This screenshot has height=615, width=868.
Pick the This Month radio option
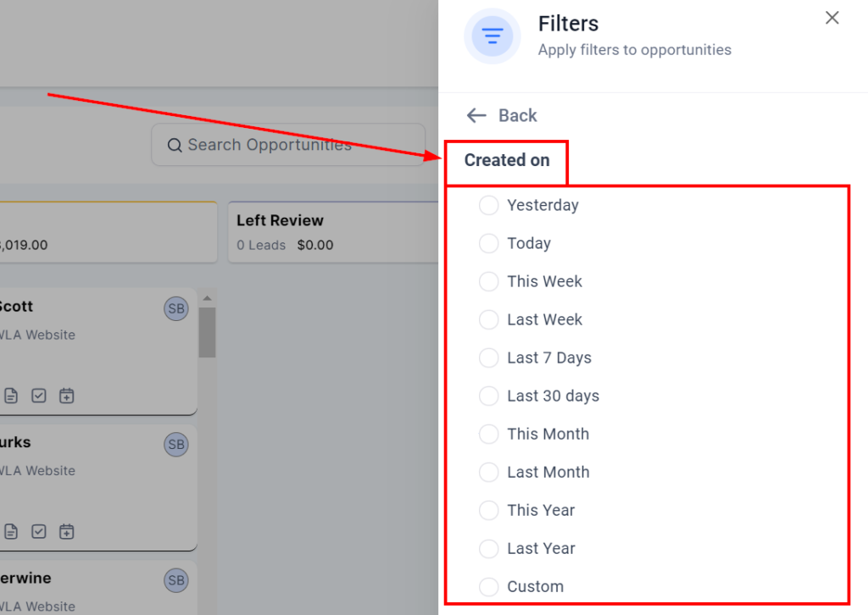pos(489,434)
